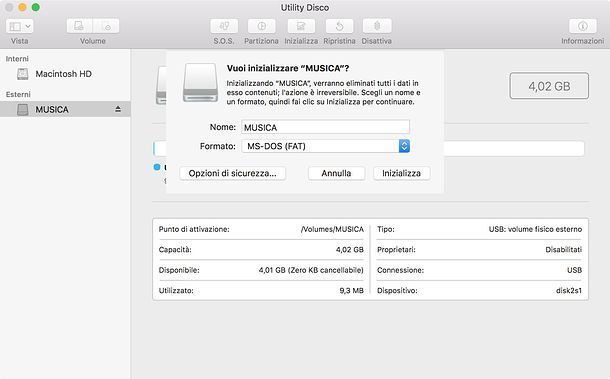Select the Disponibile 4,01 GB value
Image resolution: width=610 pixels, height=379 pixels.
tap(311, 270)
